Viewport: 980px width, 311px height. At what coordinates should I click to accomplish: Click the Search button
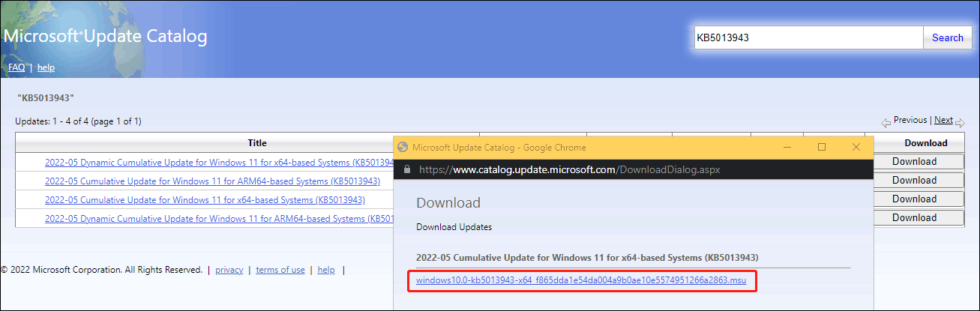947,37
